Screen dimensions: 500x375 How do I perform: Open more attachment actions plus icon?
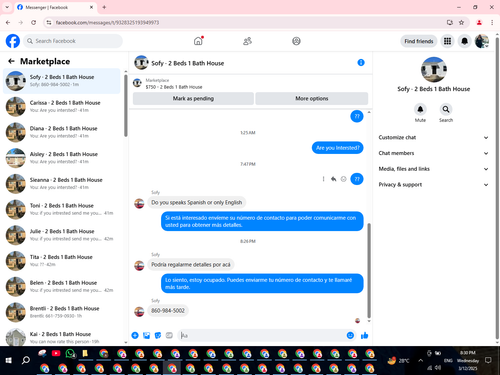pos(135,335)
